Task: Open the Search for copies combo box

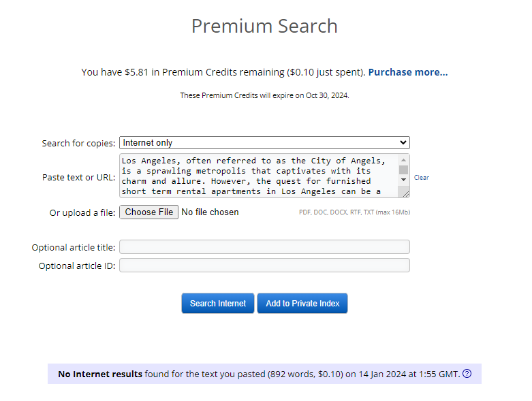Action: [x=264, y=143]
